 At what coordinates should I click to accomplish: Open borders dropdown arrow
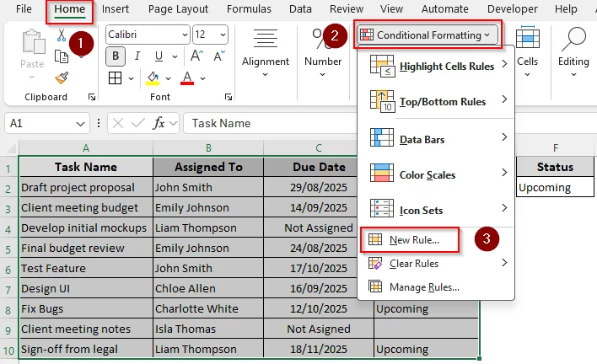tap(131, 78)
